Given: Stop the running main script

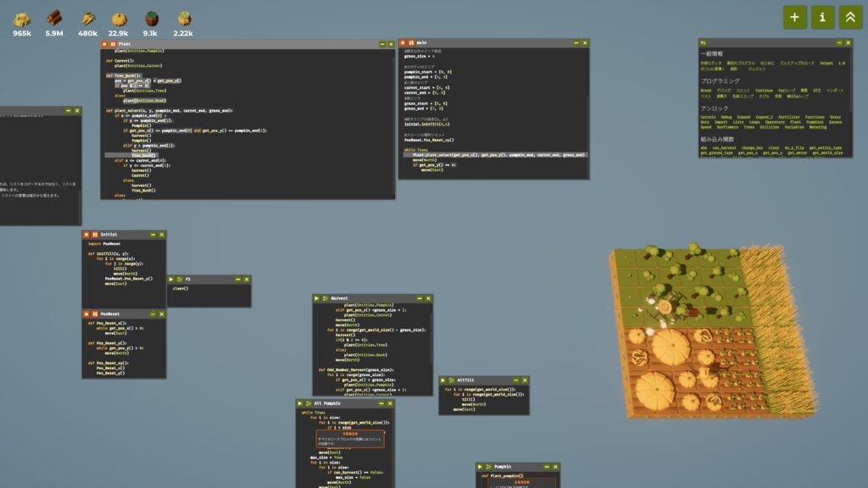Looking at the screenshot, I should click(403, 43).
